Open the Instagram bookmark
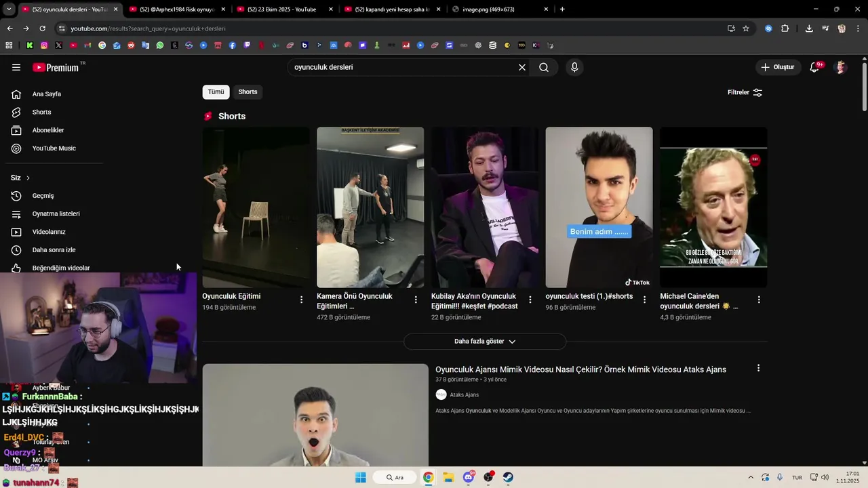This screenshot has width=868, height=488. [44, 45]
